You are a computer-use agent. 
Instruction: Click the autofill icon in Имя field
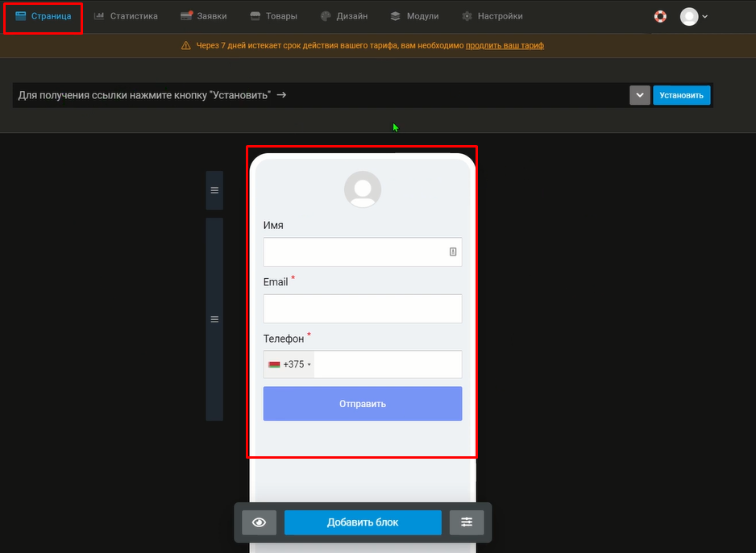(x=453, y=252)
